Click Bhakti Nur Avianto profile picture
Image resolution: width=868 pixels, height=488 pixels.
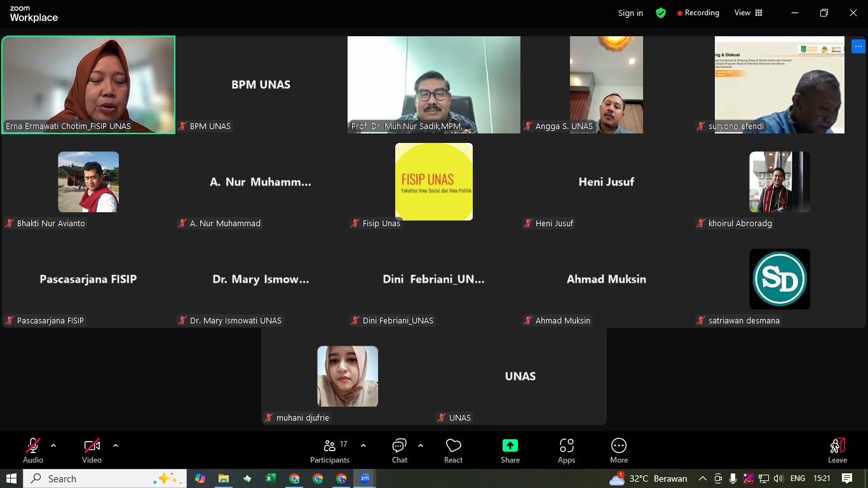[88, 182]
